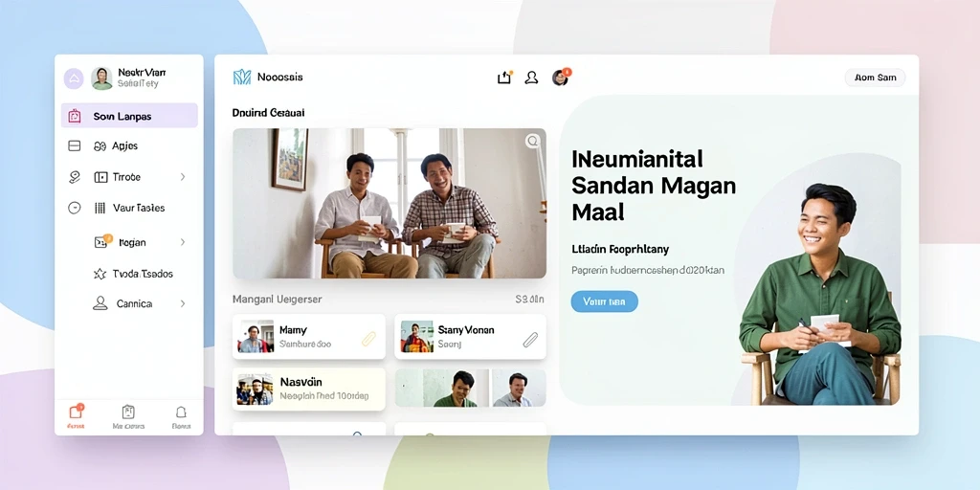Click the blue Vorurr tiaa button
This screenshot has height=490, width=980.
click(x=605, y=301)
